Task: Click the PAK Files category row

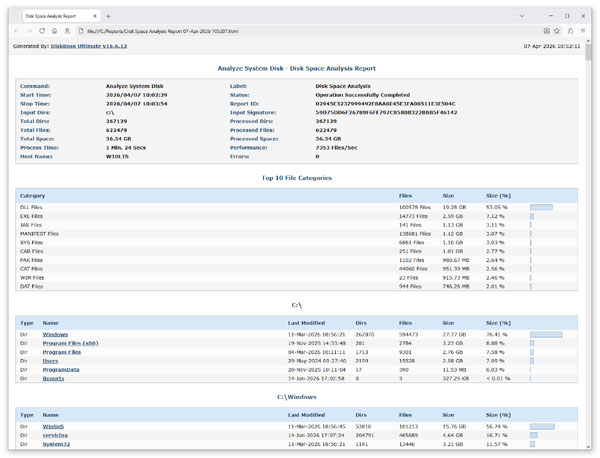Action: click(x=297, y=260)
